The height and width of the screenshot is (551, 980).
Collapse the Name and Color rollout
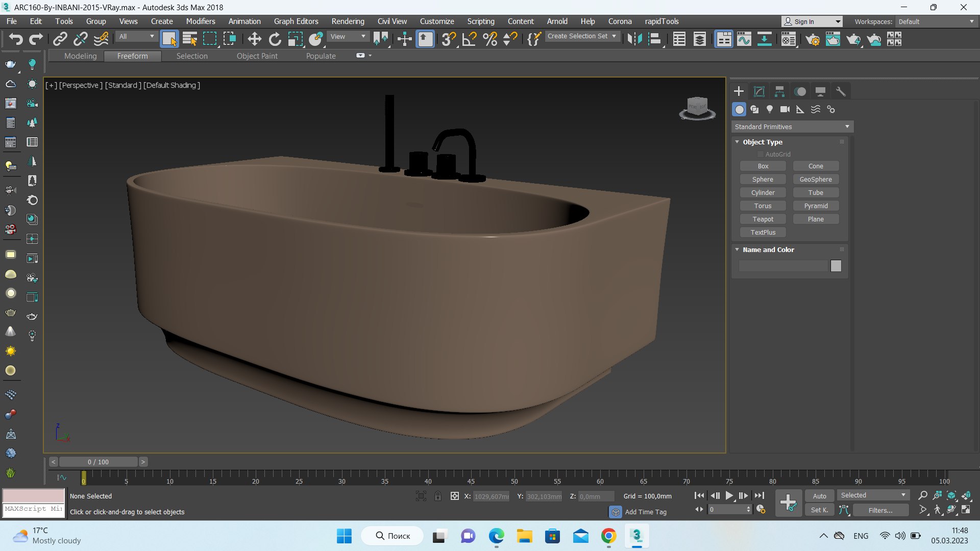coord(737,249)
